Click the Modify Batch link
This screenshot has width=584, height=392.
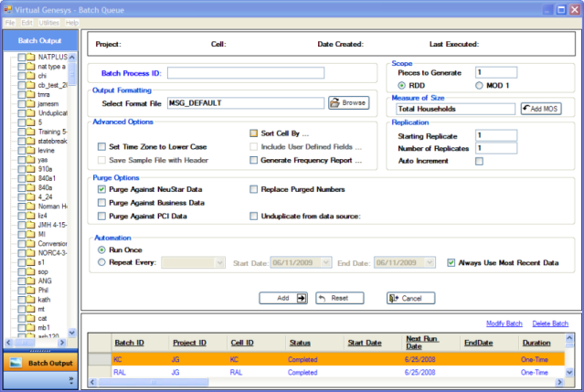pyautogui.click(x=506, y=323)
